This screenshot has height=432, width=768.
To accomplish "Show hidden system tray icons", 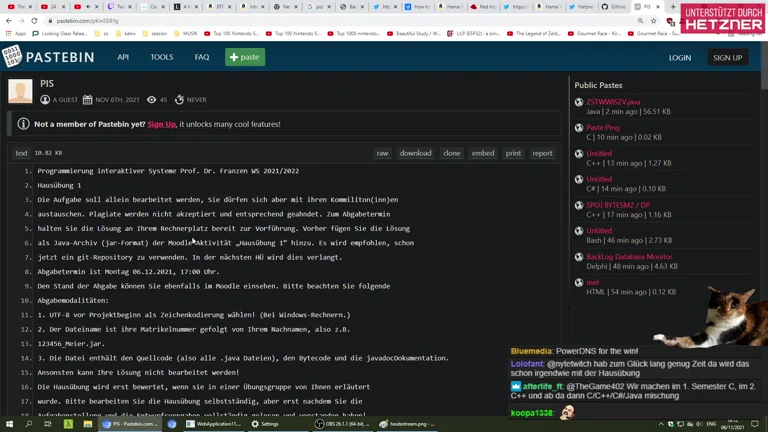I will coord(661,424).
